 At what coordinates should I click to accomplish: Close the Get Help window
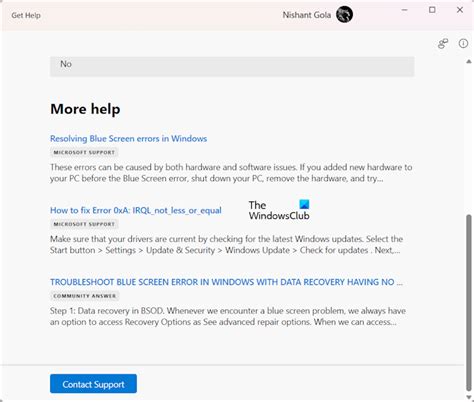coord(460,10)
